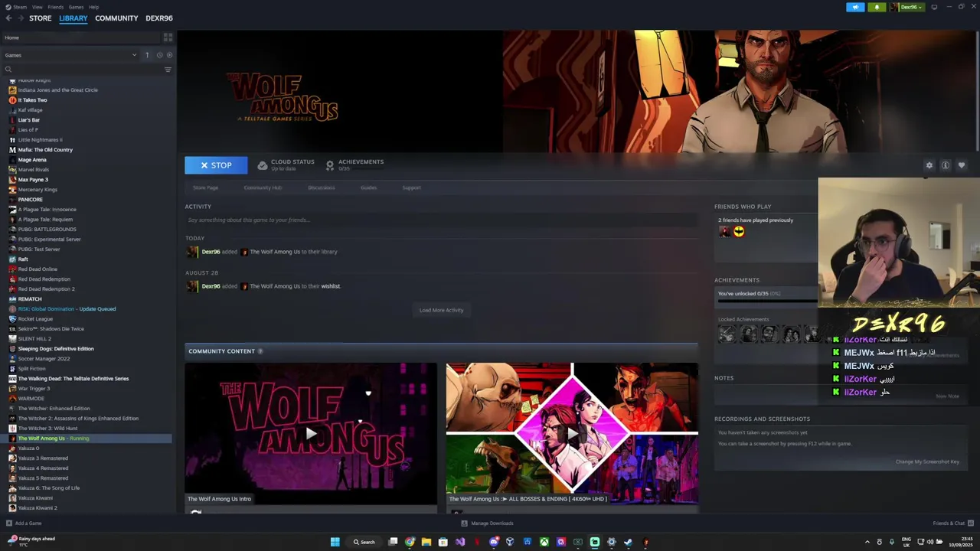Viewport: 980px width, 551px height.
Task: Open the Support link
Action: coord(412,187)
